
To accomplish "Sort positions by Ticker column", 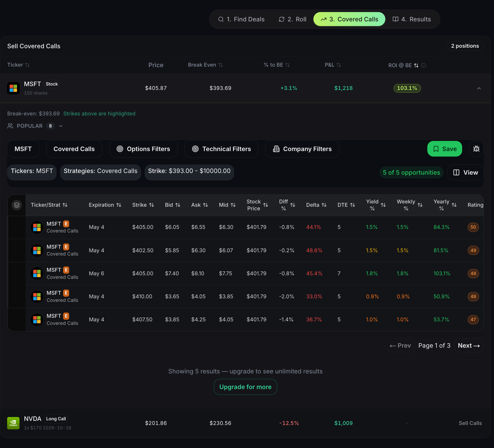I will tap(18, 65).
